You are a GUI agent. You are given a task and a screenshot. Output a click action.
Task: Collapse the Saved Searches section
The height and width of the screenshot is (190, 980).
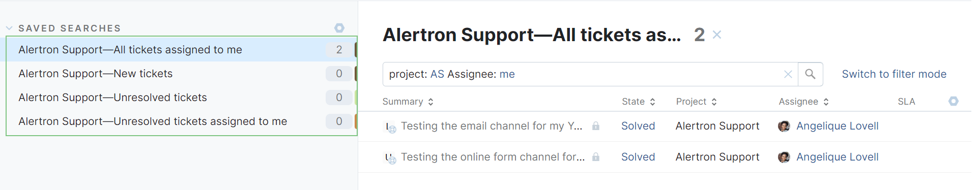point(9,28)
